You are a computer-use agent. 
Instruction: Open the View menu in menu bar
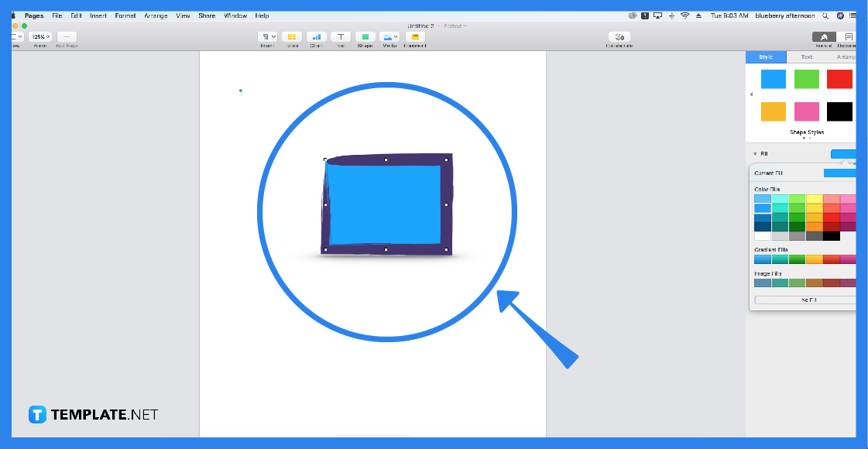(183, 16)
